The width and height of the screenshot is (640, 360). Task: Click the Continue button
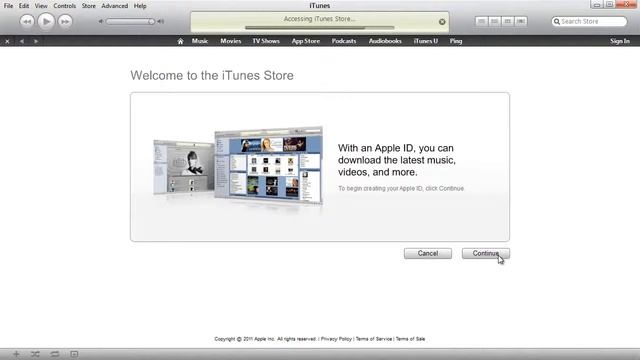click(x=486, y=253)
